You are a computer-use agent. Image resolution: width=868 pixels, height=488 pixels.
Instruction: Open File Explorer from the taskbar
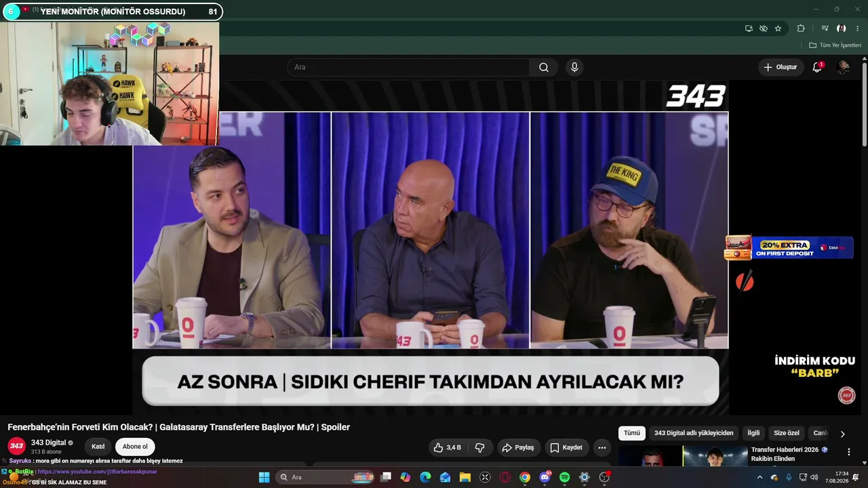pos(465,477)
